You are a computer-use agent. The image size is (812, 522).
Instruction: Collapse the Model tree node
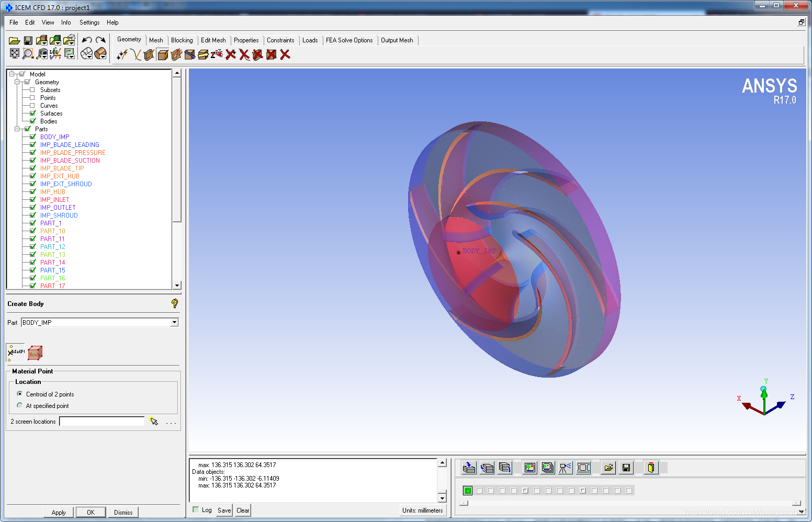(12, 74)
